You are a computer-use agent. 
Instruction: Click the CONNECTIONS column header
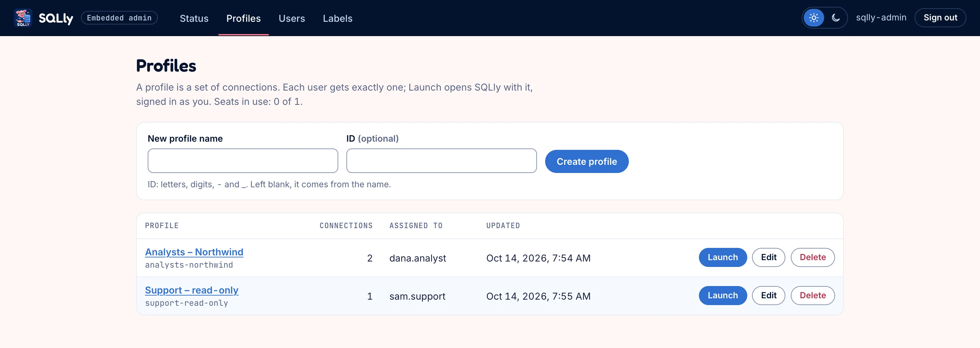click(x=346, y=226)
